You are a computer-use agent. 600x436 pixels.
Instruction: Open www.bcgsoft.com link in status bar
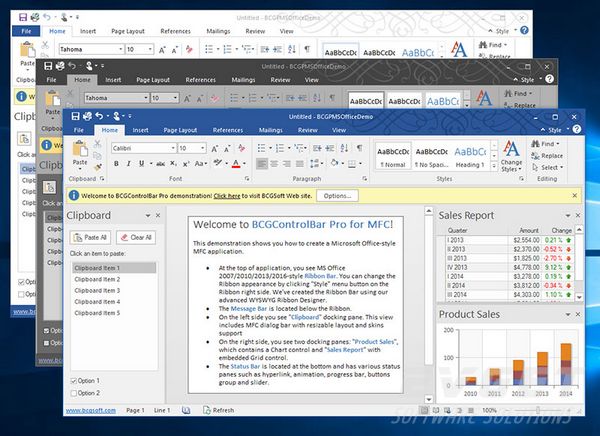[x=91, y=410]
